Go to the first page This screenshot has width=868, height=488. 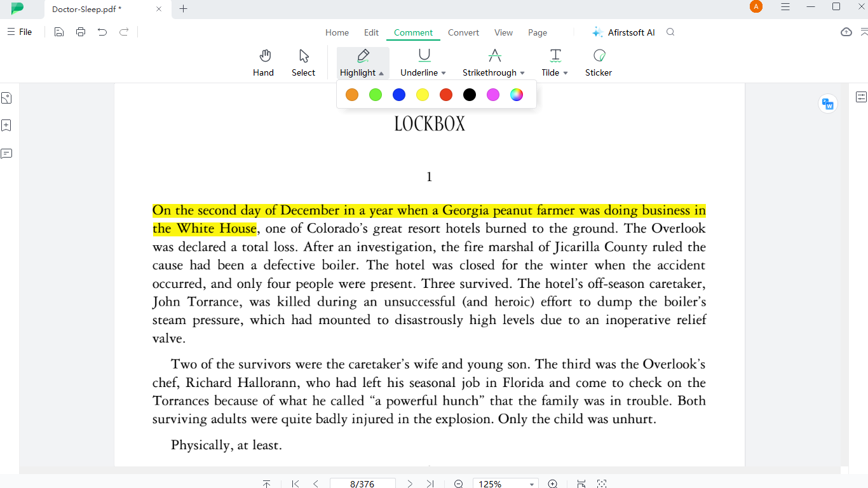[x=295, y=484]
